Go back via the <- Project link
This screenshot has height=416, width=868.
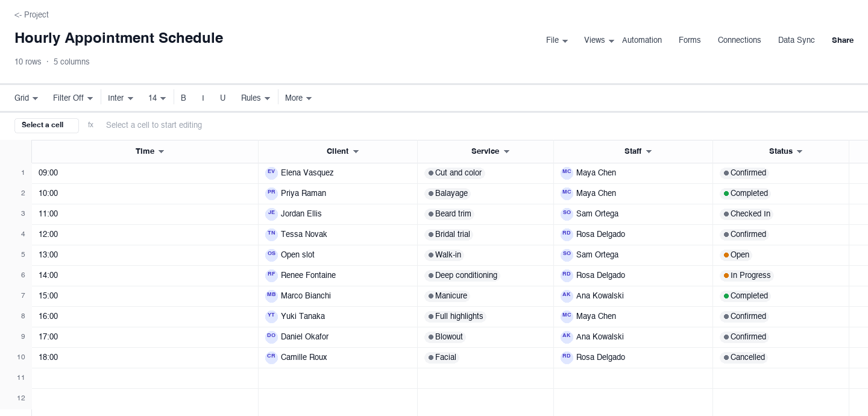31,14
